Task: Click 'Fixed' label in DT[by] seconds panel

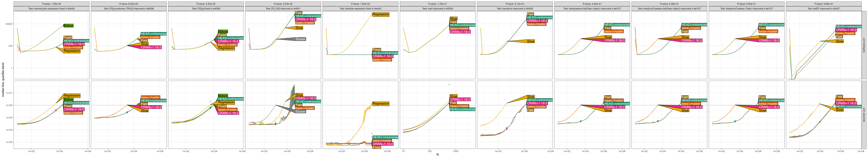Action: 222,106
